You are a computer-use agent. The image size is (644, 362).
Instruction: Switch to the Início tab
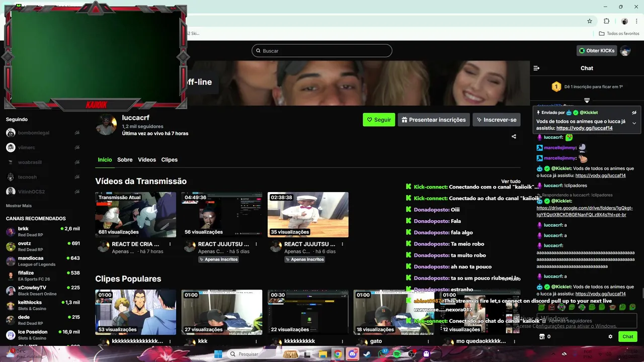(x=105, y=159)
